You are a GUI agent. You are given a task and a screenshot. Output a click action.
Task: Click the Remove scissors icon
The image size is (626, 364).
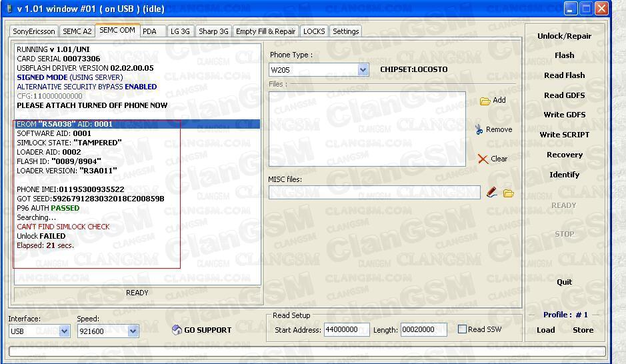click(x=479, y=129)
